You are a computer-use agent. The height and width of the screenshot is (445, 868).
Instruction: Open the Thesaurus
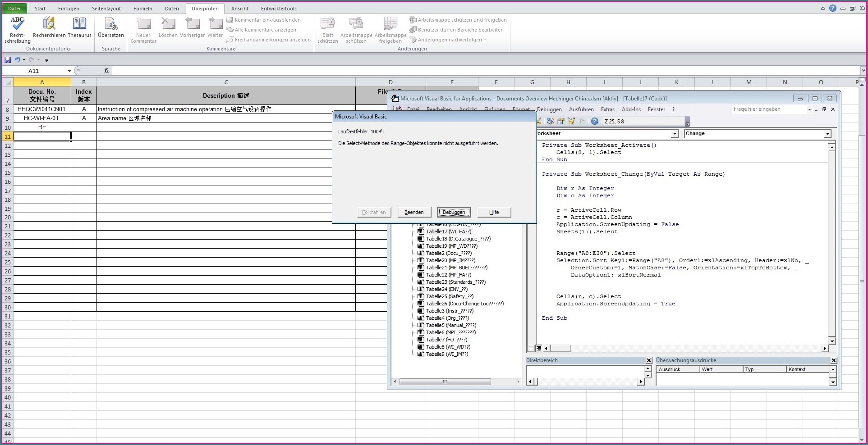[x=79, y=27]
